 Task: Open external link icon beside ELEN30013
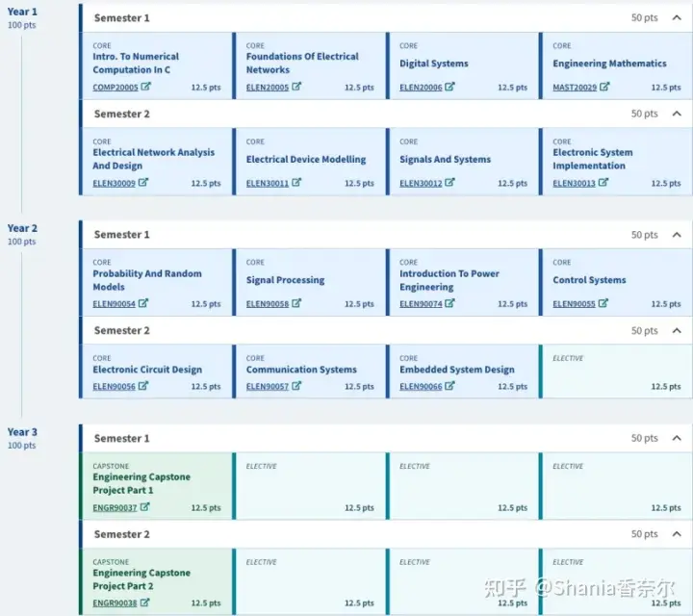point(603,182)
